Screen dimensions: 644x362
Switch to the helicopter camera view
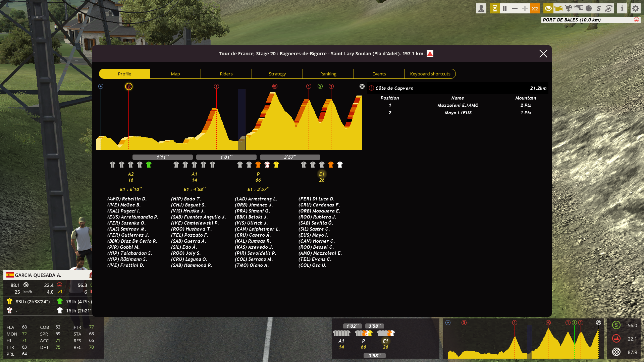click(x=579, y=9)
